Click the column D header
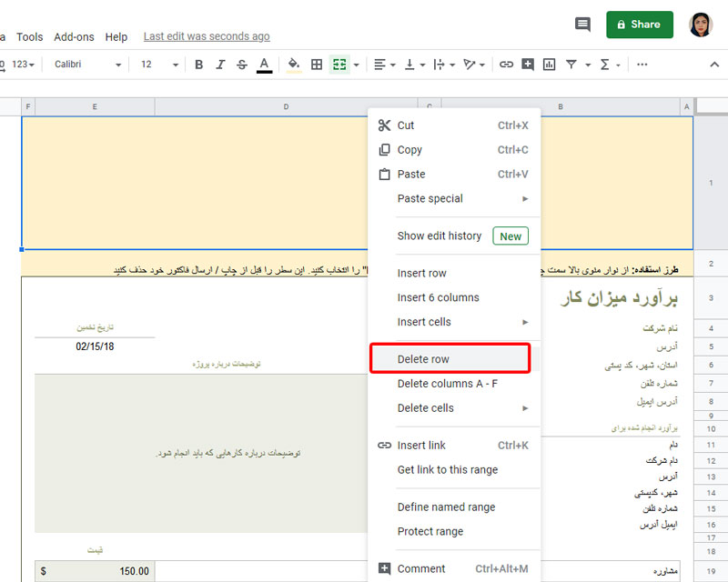This screenshot has width=728, height=582. click(x=286, y=107)
